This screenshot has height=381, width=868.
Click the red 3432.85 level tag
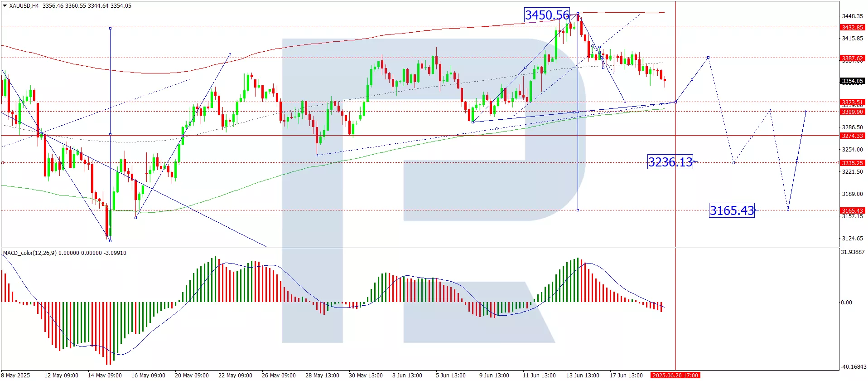(x=852, y=28)
